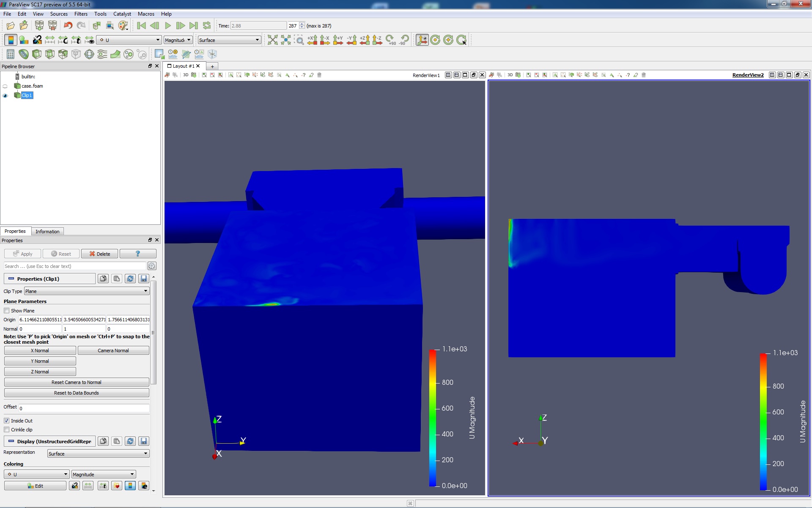Uncheck the Inside Out option
Viewport: 812px width, 508px height.
tap(7, 420)
